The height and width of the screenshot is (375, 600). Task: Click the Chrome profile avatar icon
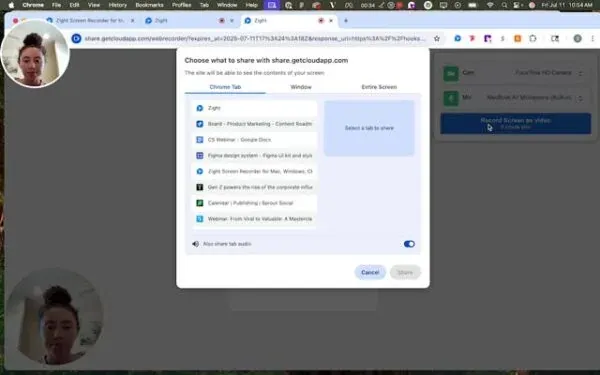pyautogui.click(x=577, y=38)
